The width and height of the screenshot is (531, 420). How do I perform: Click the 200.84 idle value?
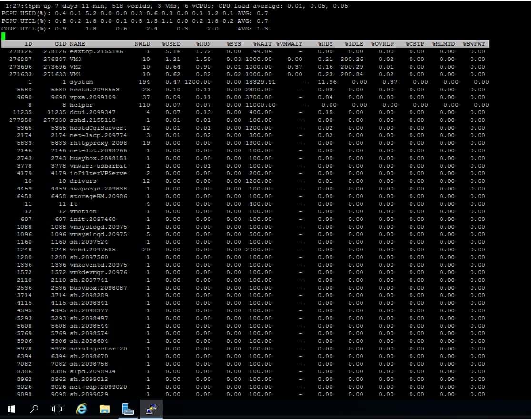352,74
